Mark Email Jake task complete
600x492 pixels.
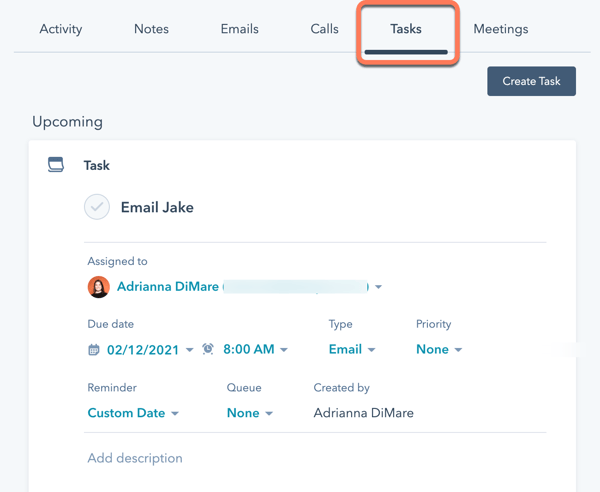[97, 207]
